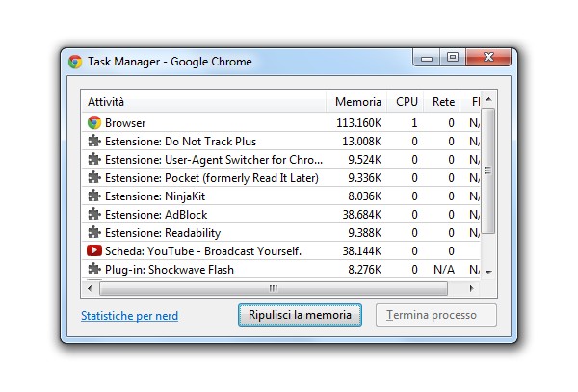Select Estensione: User-Agent Switcher for Chrome row
This screenshot has height=392, width=578.
pos(281,160)
